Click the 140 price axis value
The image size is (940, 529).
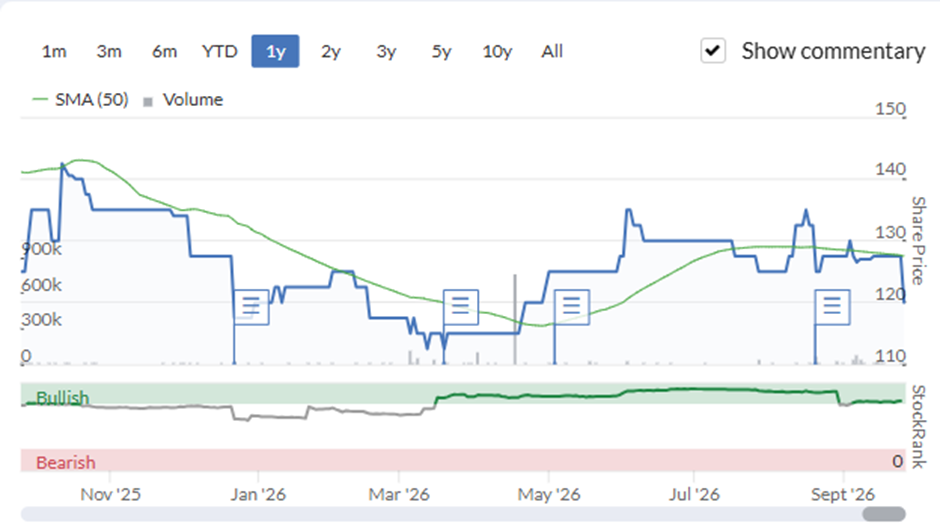coord(890,170)
